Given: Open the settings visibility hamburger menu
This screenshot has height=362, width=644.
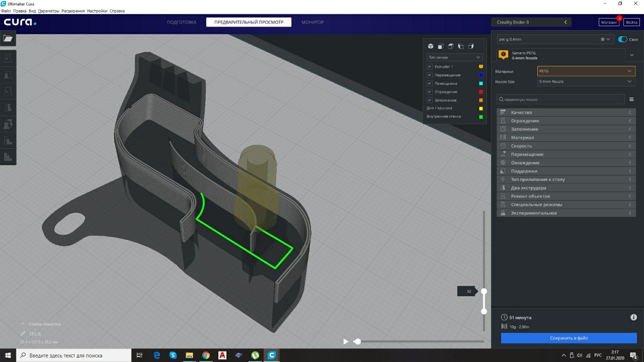Looking at the screenshot, I should [x=631, y=100].
